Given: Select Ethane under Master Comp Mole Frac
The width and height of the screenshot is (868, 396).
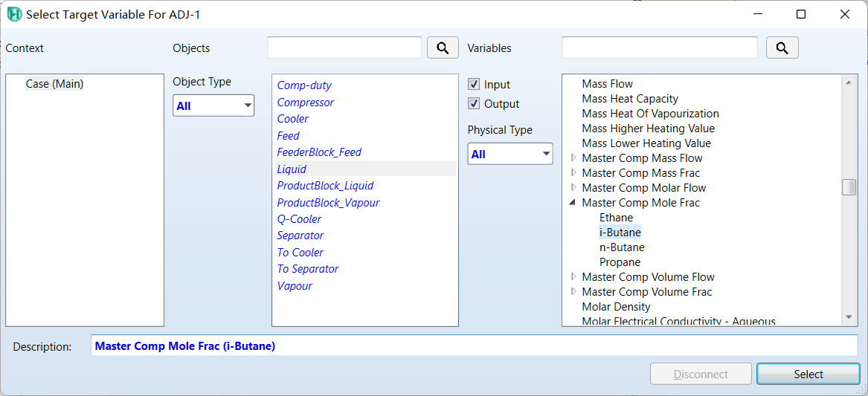Looking at the screenshot, I should (616, 218).
